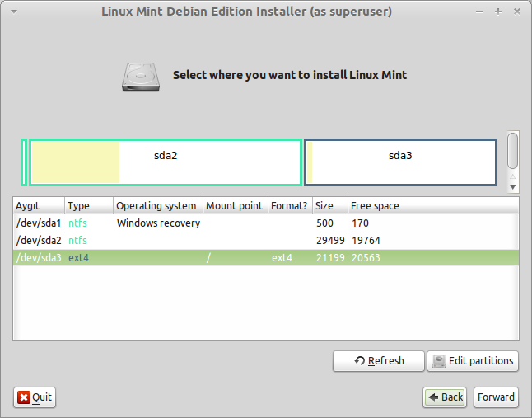Screen dimensions: 532x418
Task: Sort by the Size column header
Action: (x=329, y=206)
